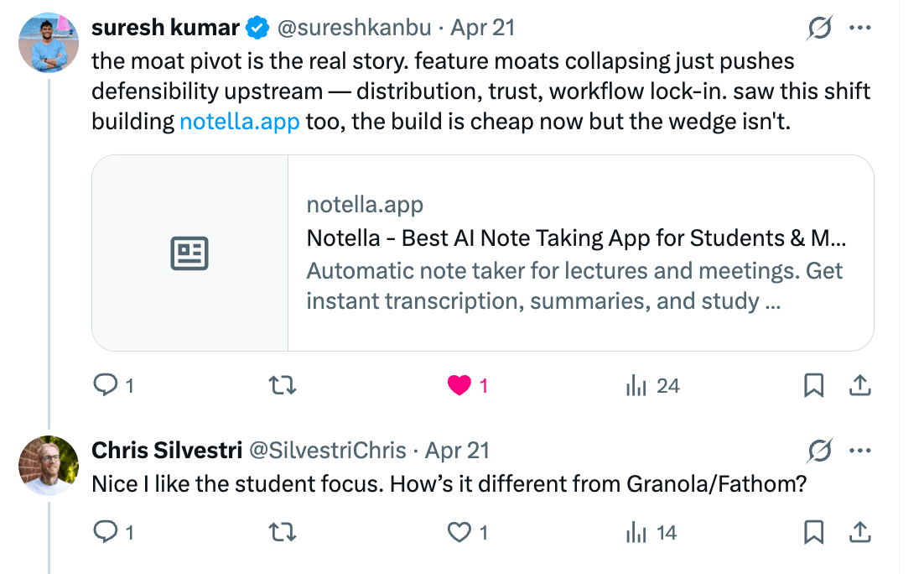Unlike suresh kumar's tweet
Image resolution: width=924 pixels, height=574 pixels.
click(x=459, y=386)
